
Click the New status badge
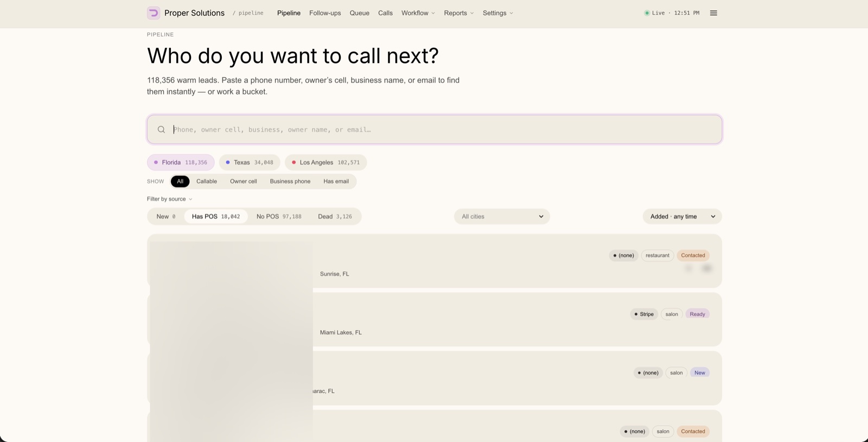pos(700,373)
